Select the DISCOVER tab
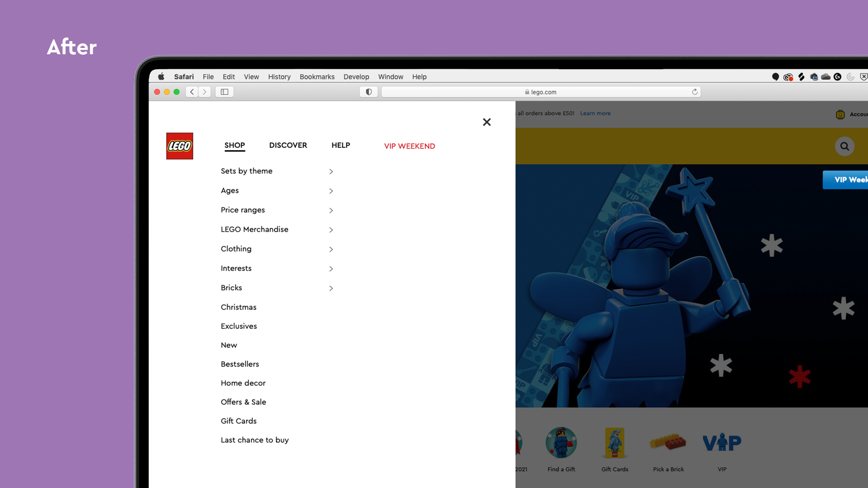This screenshot has height=488, width=868. (288, 145)
